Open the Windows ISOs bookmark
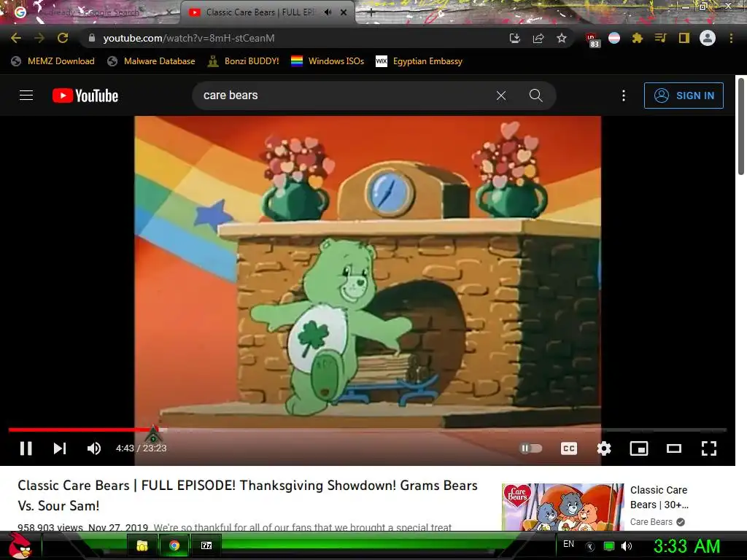The image size is (747, 560). coord(328,61)
